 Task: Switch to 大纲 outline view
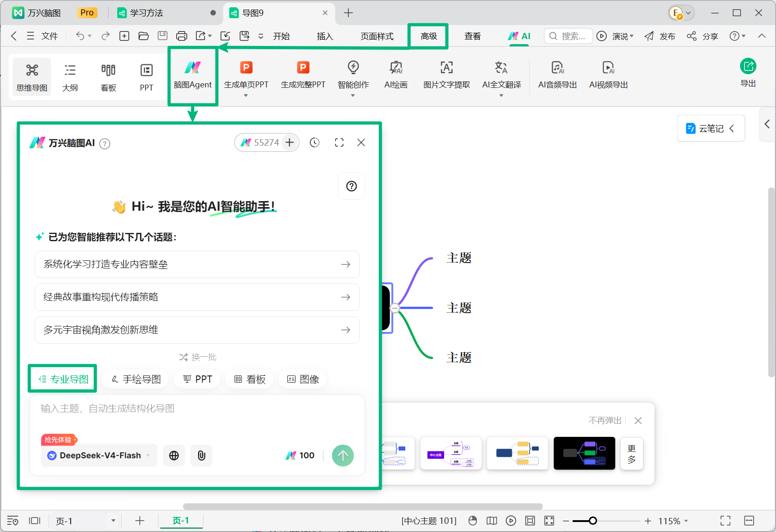tap(70, 77)
